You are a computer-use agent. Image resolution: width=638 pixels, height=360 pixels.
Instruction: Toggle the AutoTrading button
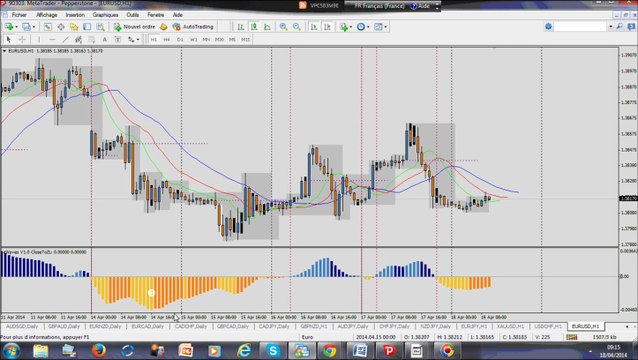[x=193, y=26]
